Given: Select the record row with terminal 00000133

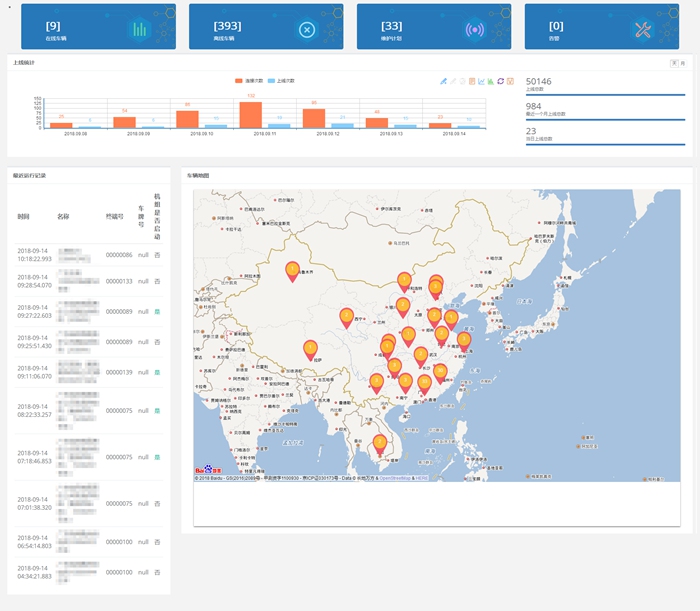Looking at the screenshot, I should [x=88, y=281].
